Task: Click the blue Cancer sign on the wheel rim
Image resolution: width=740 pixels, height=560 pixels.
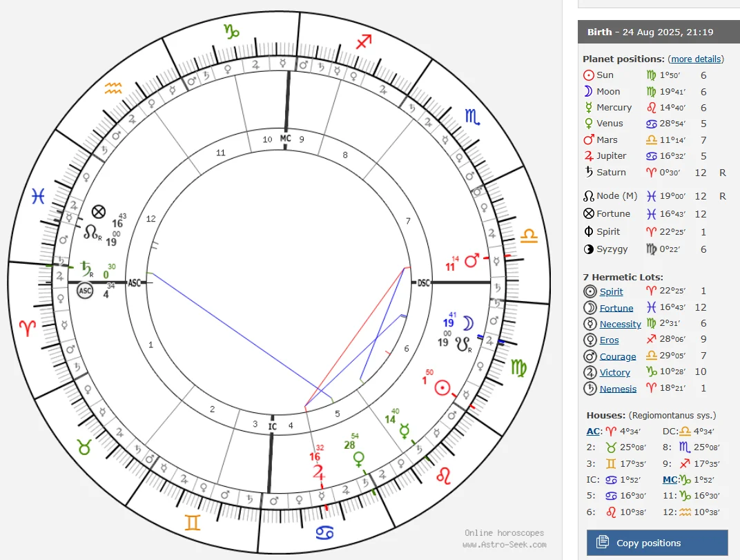Action: [324, 533]
